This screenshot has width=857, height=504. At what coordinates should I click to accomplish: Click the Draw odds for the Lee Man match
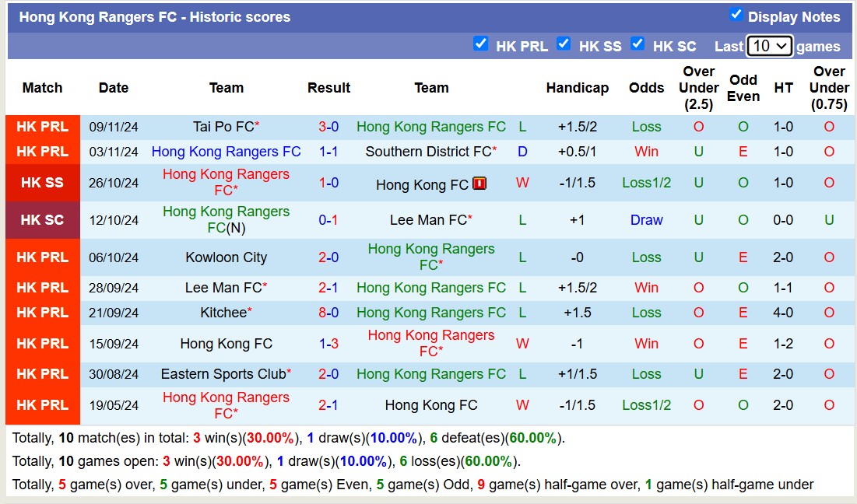[x=646, y=220]
